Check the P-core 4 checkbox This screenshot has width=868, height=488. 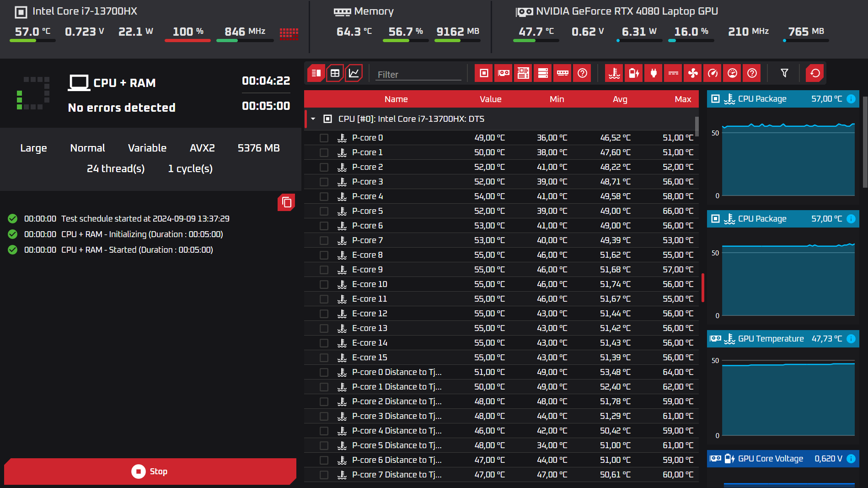(x=324, y=196)
